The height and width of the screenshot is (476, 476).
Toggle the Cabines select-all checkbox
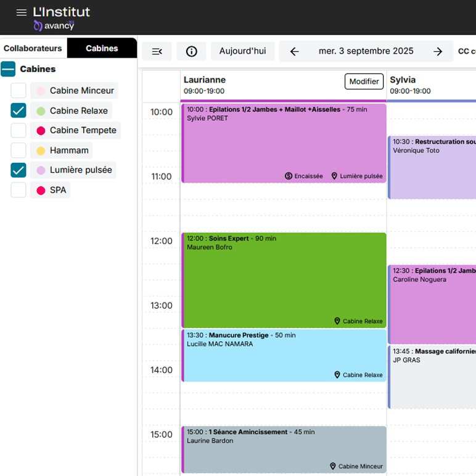[x=8, y=69]
